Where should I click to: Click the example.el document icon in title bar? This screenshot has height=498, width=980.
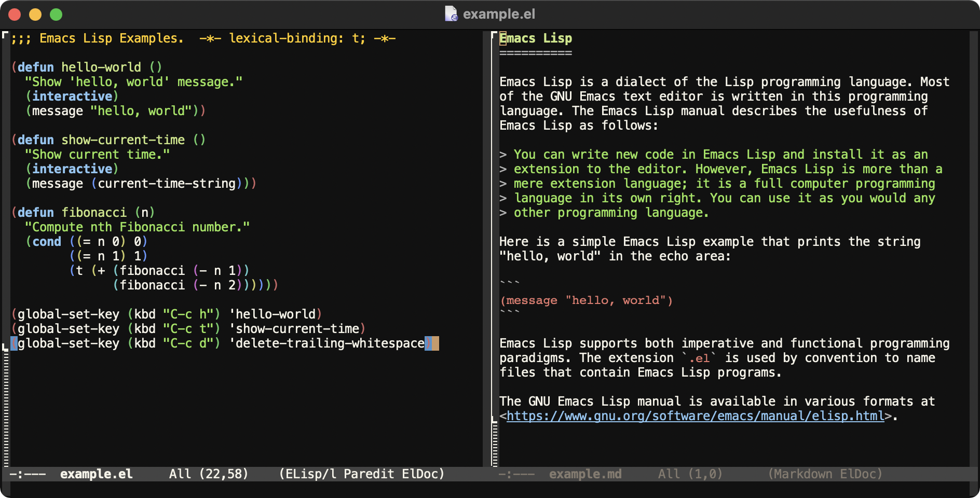(x=451, y=14)
